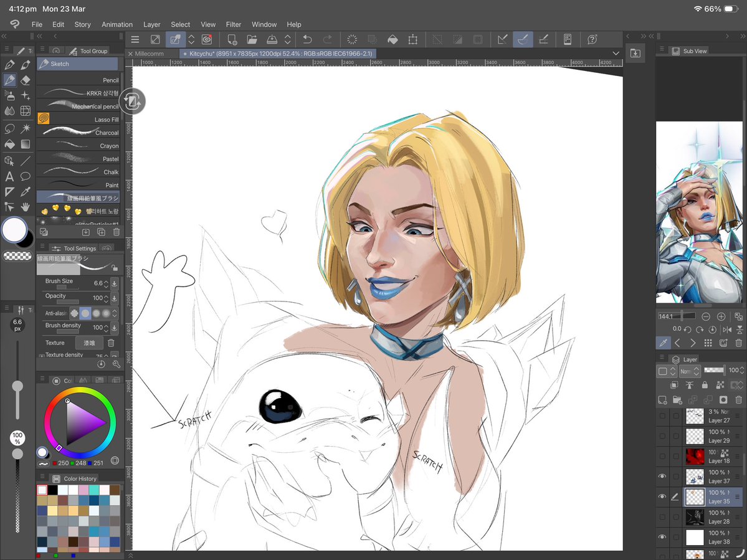Click Open file folder icon in the command bar
Screen dimensions: 747x560
[252, 39]
